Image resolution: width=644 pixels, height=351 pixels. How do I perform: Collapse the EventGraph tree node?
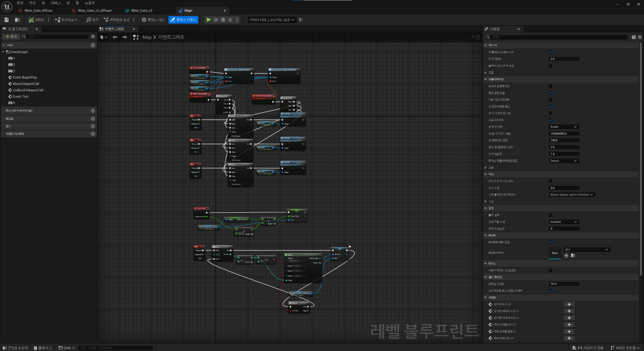pyautogui.click(x=3, y=52)
